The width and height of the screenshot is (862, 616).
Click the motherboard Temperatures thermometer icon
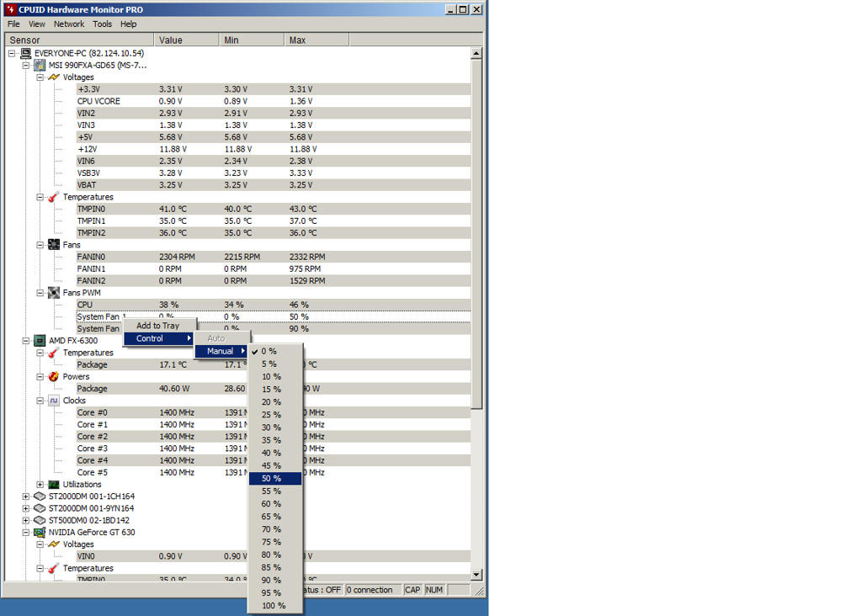coord(54,197)
